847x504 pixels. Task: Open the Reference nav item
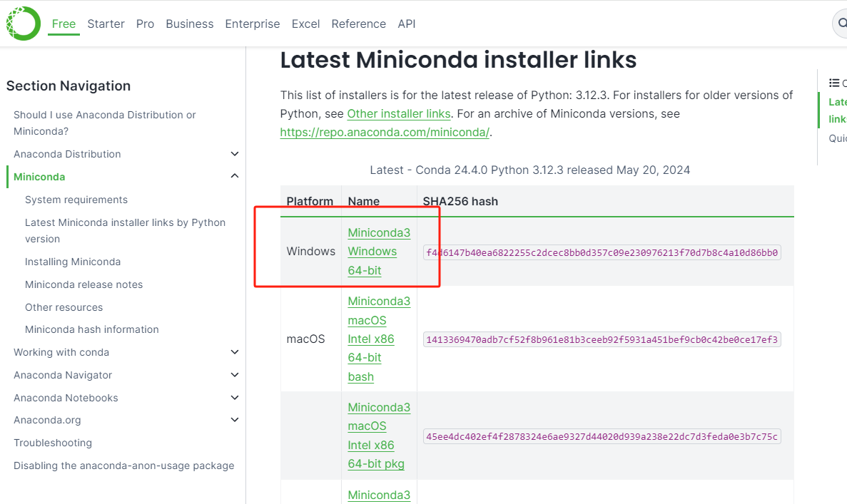pos(358,24)
